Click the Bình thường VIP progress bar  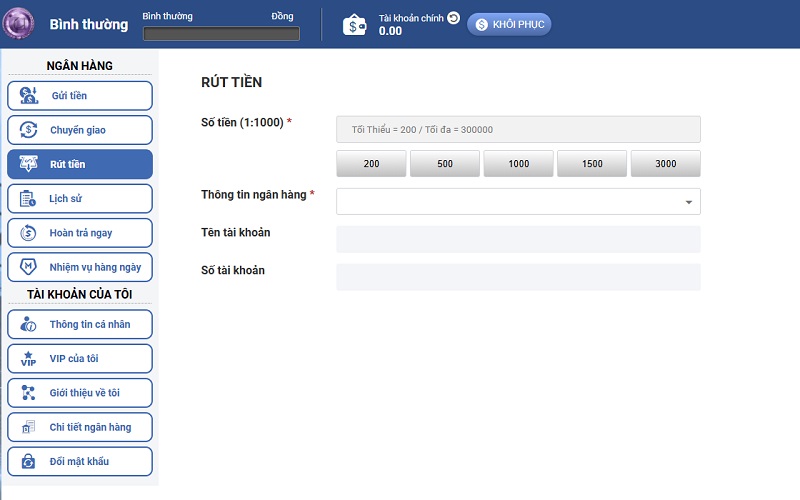[x=221, y=34]
